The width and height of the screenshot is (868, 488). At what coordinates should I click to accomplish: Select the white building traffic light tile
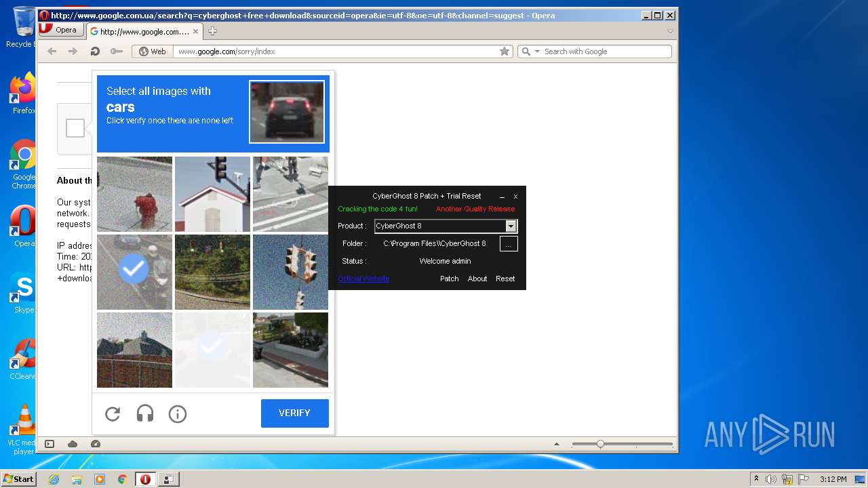pos(212,194)
